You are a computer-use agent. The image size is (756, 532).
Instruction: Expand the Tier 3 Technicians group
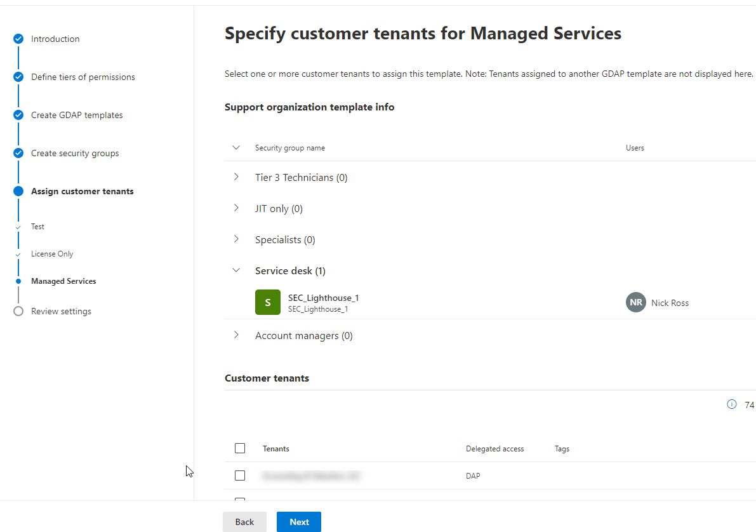[236, 177]
